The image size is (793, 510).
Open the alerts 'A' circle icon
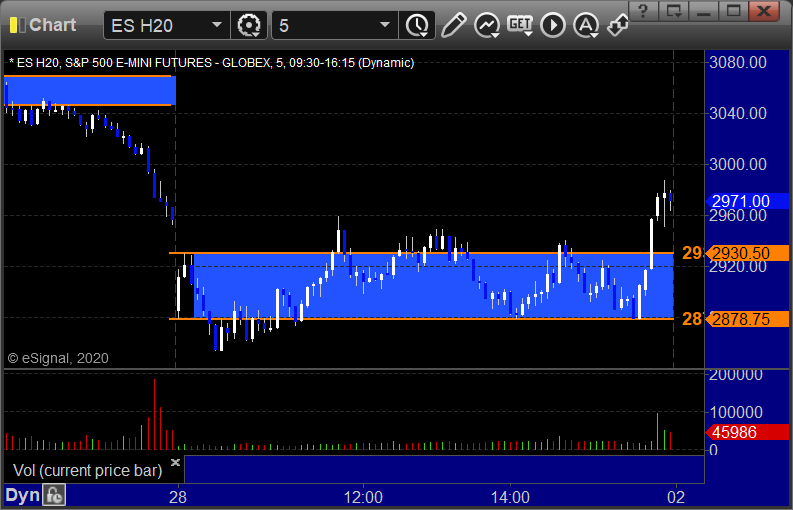pyautogui.click(x=586, y=25)
